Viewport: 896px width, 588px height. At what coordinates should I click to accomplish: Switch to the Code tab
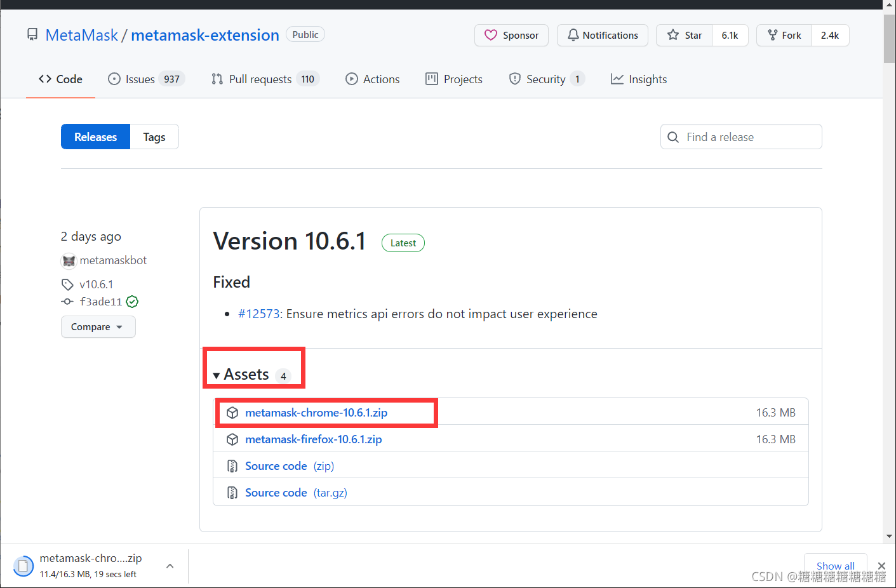coord(60,79)
